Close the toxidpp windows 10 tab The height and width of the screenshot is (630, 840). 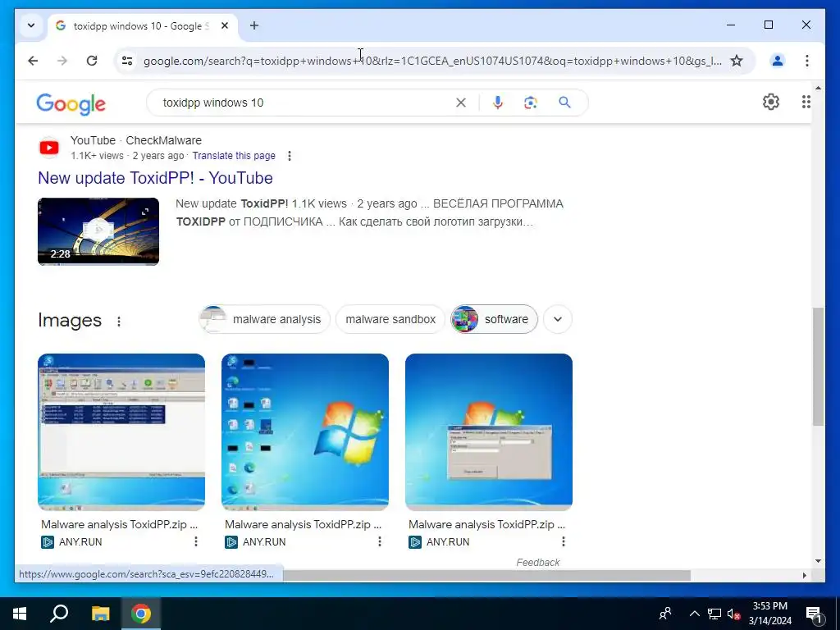point(225,25)
